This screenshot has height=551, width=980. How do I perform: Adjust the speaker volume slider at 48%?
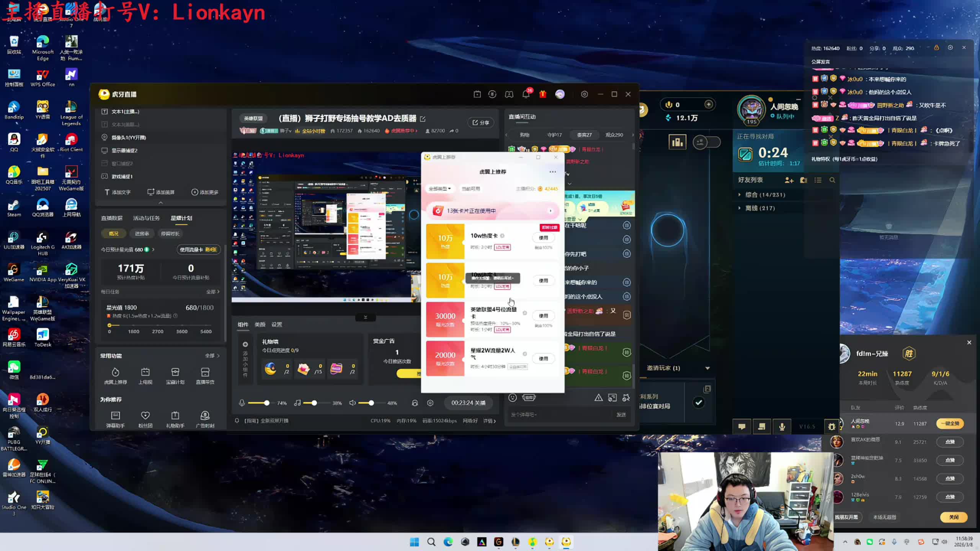[371, 403]
